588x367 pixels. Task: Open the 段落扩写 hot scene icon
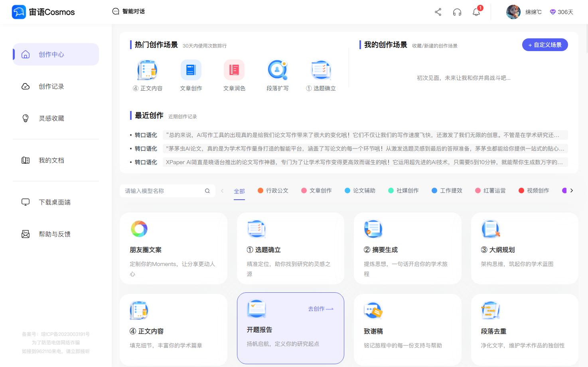tap(277, 70)
